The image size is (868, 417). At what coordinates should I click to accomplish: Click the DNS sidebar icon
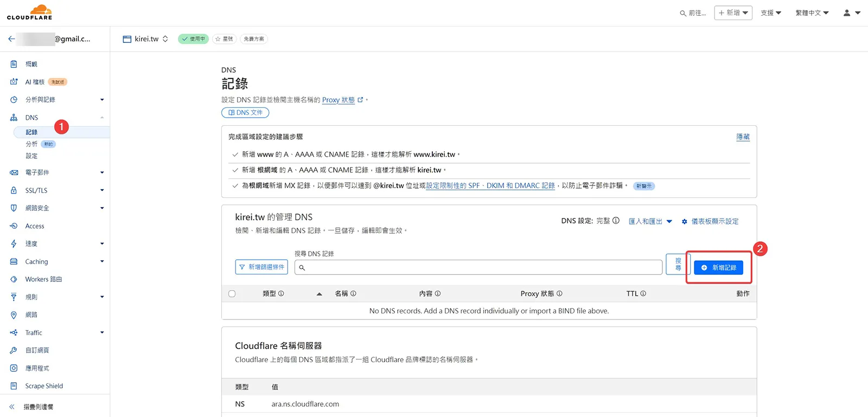[x=14, y=118]
